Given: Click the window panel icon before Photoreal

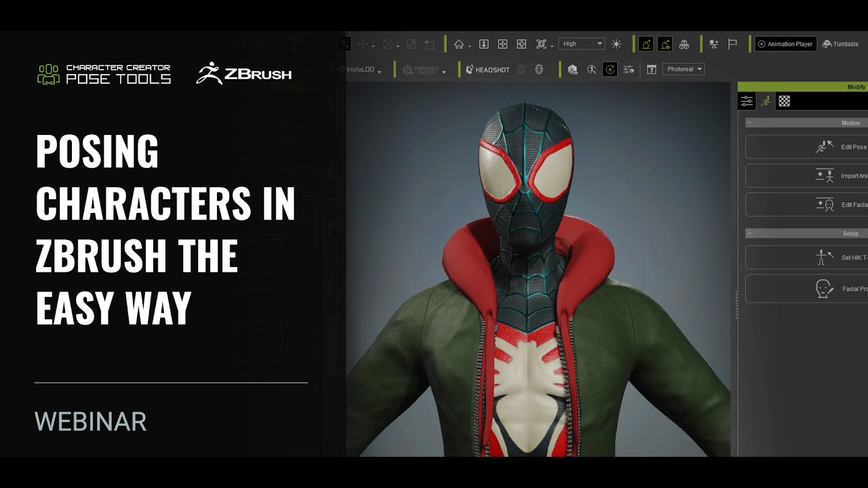Looking at the screenshot, I should click(x=652, y=69).
